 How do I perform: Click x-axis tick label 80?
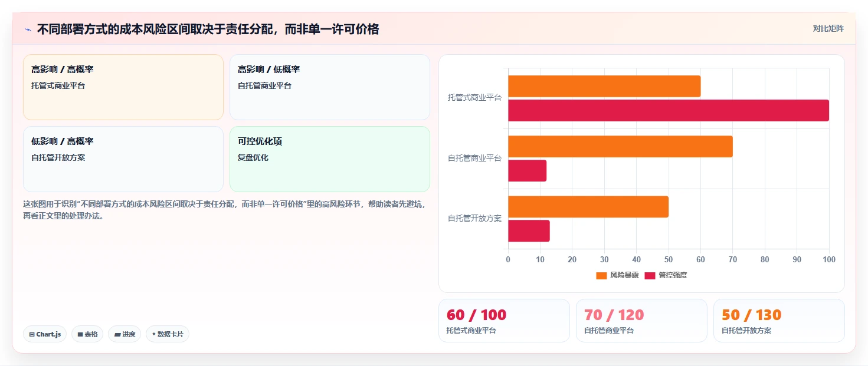tap(765, 259)
